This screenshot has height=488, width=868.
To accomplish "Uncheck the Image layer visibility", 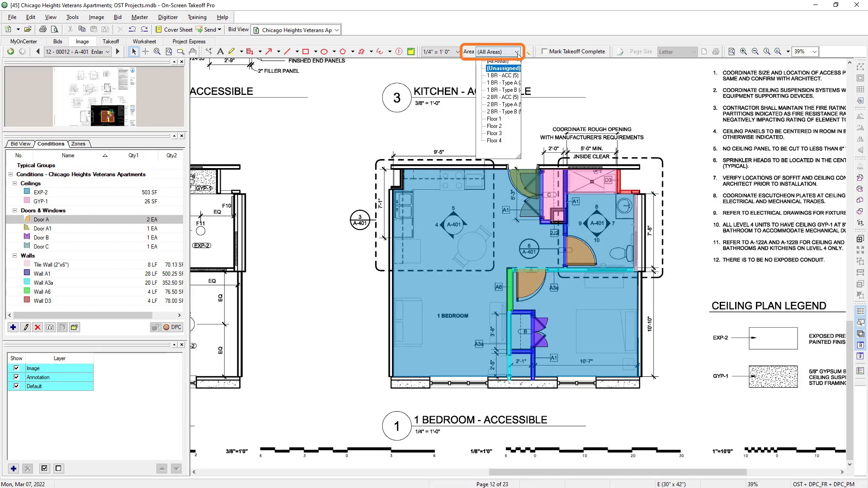I will (x=17, y=368).
